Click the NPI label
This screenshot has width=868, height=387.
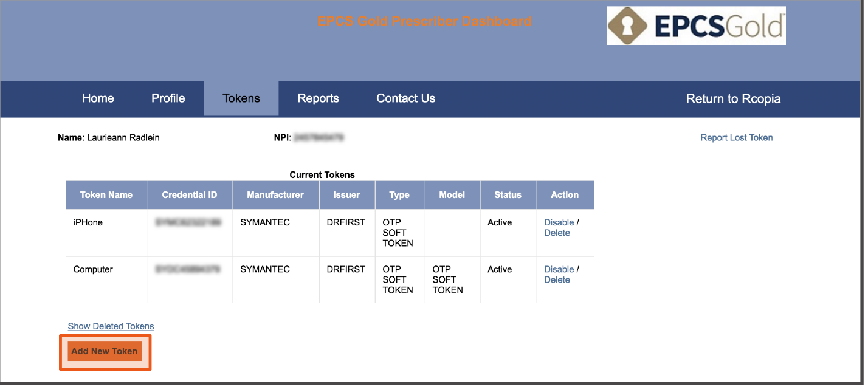coord(281,138)
